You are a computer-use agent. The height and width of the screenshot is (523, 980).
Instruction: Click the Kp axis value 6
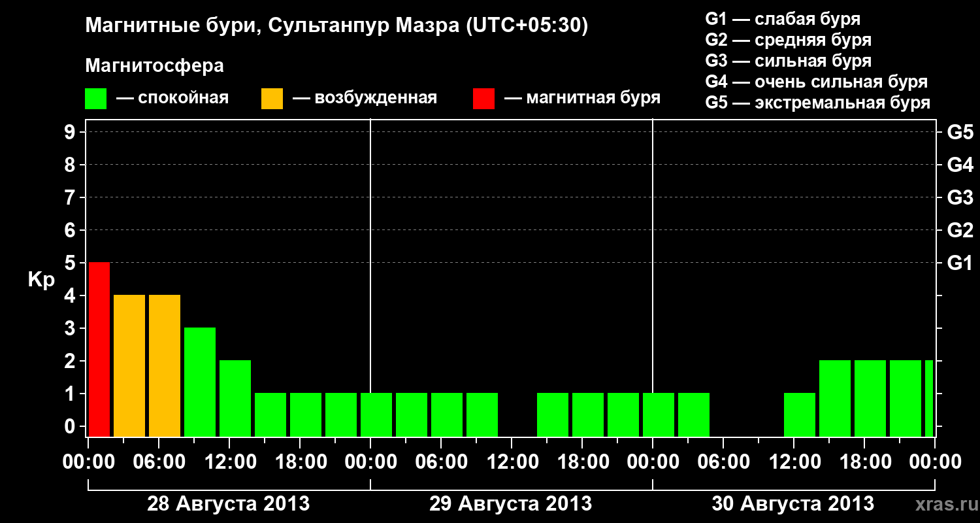pos(71,231)
